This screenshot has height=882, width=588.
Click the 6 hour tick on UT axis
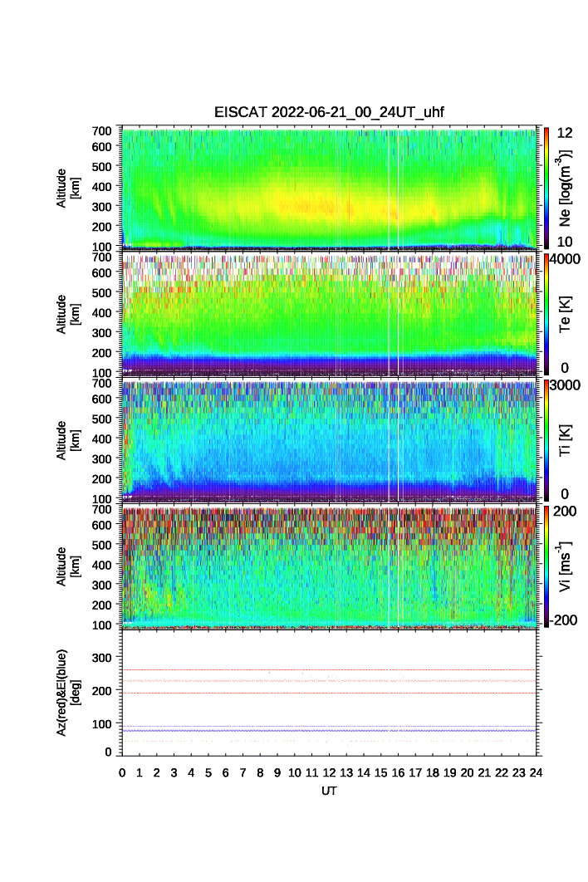click(x=226, y=772)
